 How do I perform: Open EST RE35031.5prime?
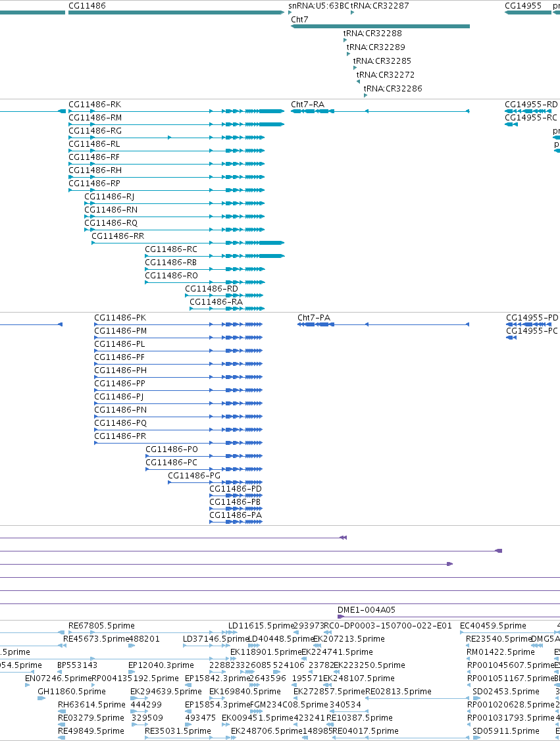pyautogui.click(x=178, y=731)
